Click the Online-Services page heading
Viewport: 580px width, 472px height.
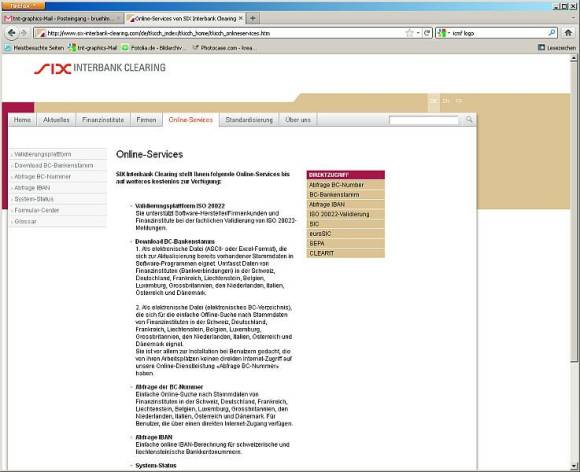(149, 154)
